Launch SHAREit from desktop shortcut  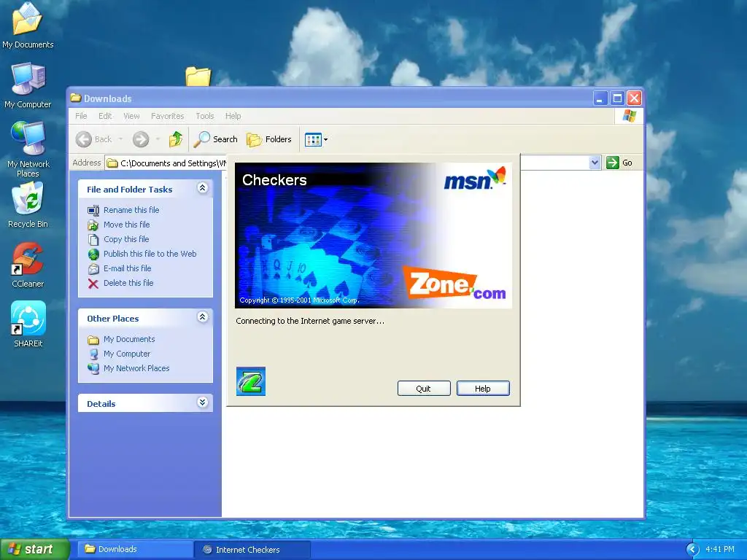28,324
